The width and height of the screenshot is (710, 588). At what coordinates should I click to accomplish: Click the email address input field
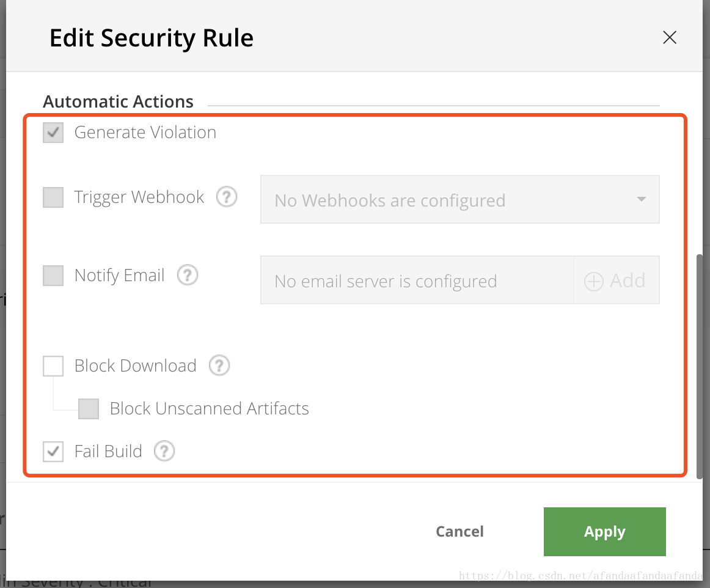click(417, 281)
